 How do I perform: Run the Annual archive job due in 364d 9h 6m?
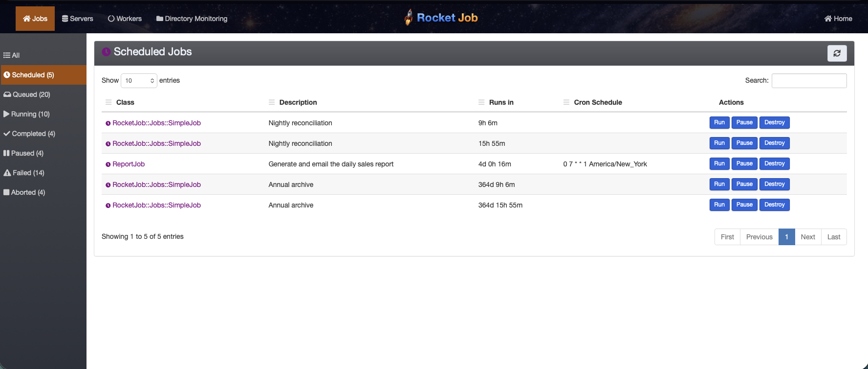[719, 184]
